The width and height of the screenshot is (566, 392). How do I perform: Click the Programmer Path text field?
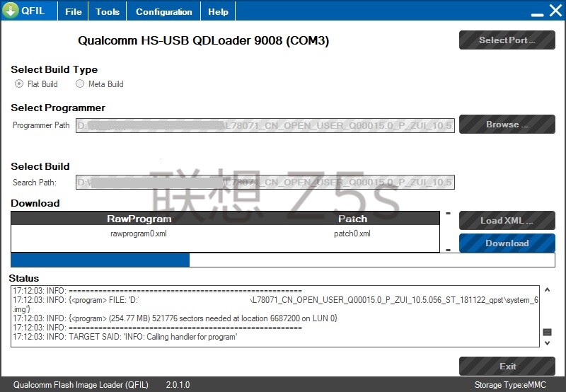(265, 125)
